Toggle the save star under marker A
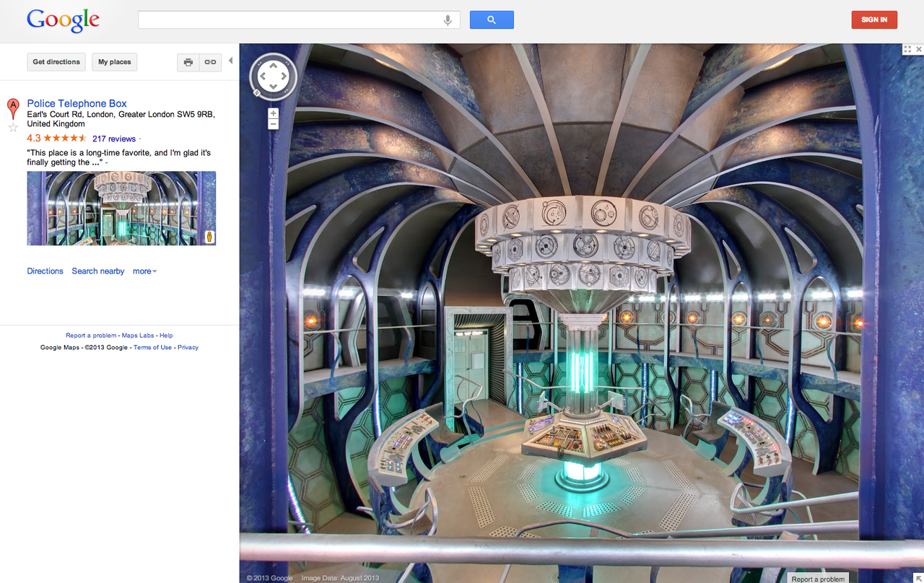924x583 pixels. pos(13,128)
